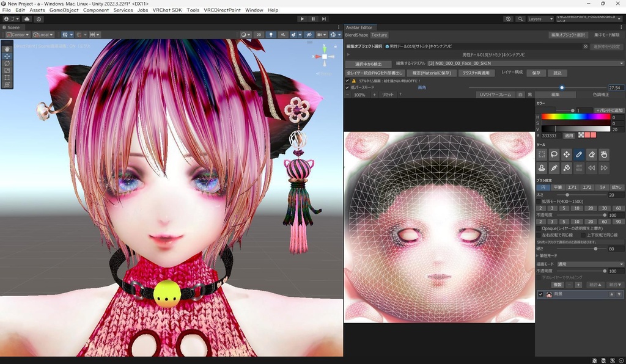Enable the 拡張モード(400~1500) checkbox
Image resolution: width=626 pixels, height=364 pixels.
click(x=539, y=202)
